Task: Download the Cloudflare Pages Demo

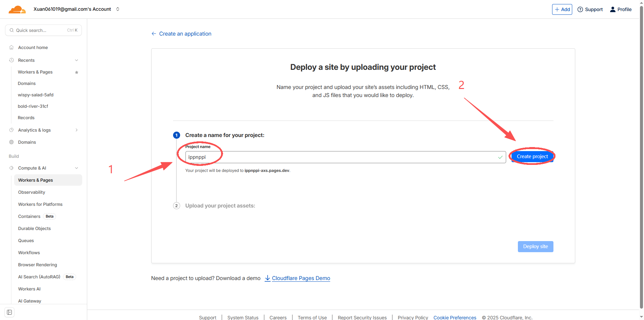Action: (x=301, y=278)
